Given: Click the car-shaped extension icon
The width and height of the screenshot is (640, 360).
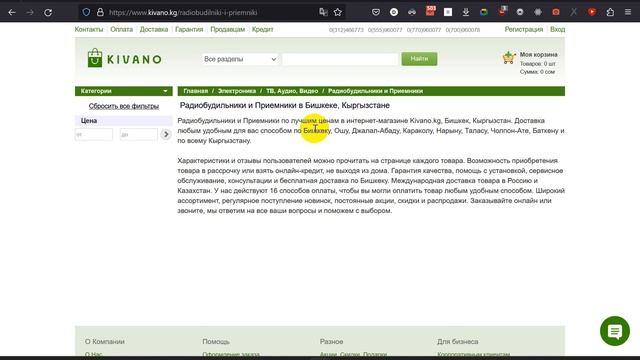Looking at the screenshot, I should (x=412, y=12).
